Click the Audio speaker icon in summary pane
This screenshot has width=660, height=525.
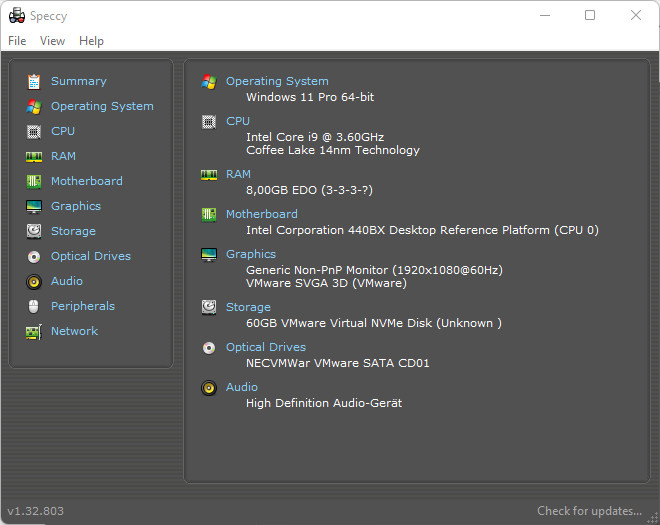click(209, 388)
